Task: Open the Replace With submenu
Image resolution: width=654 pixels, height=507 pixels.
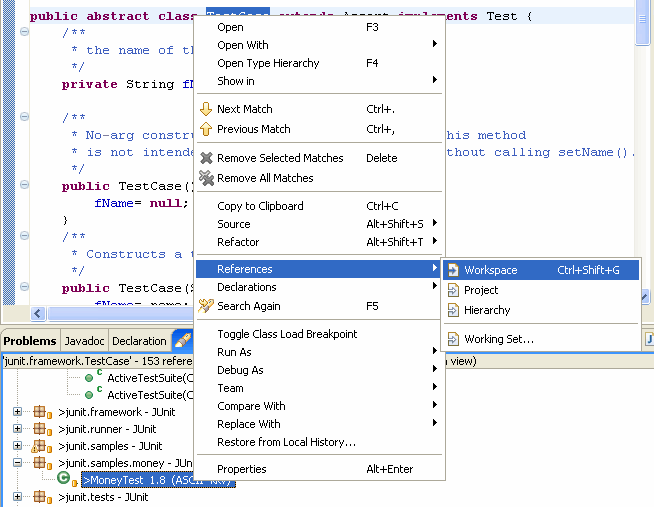Action: [319, 424]
